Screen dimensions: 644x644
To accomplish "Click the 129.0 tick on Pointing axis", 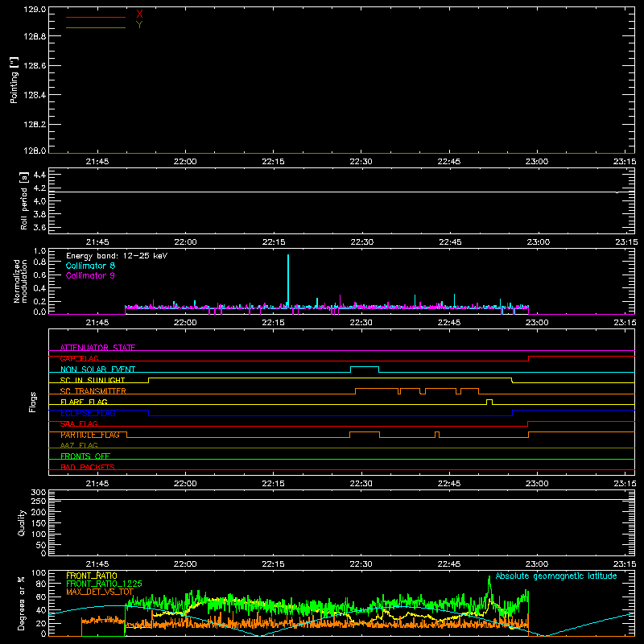I will pos(35,9).
